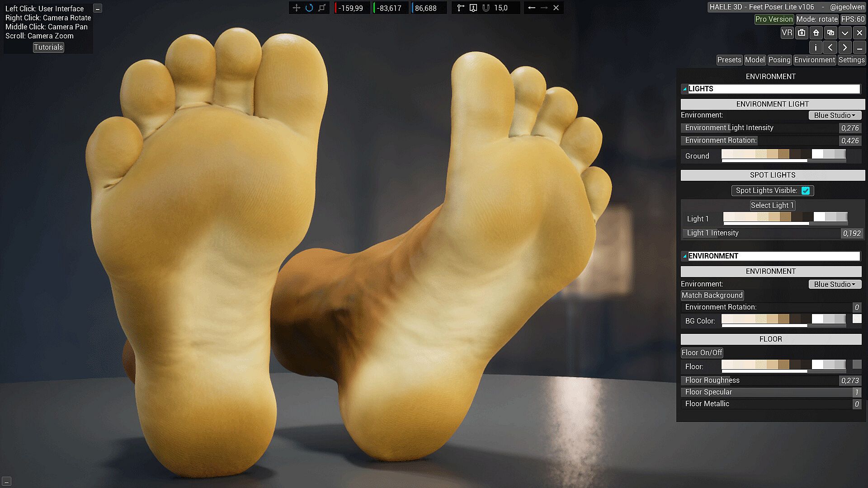Image resolution: width=868 pixels, height=488 pixels.
Task: Click the camera screenshot icon
Action: [802, 33]
